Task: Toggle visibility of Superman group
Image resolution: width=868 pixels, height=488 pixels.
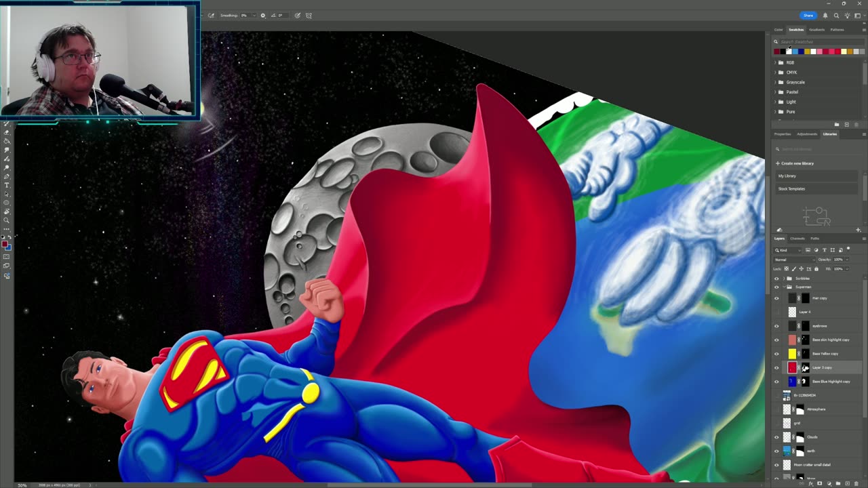Action: (x=777, y=287)
